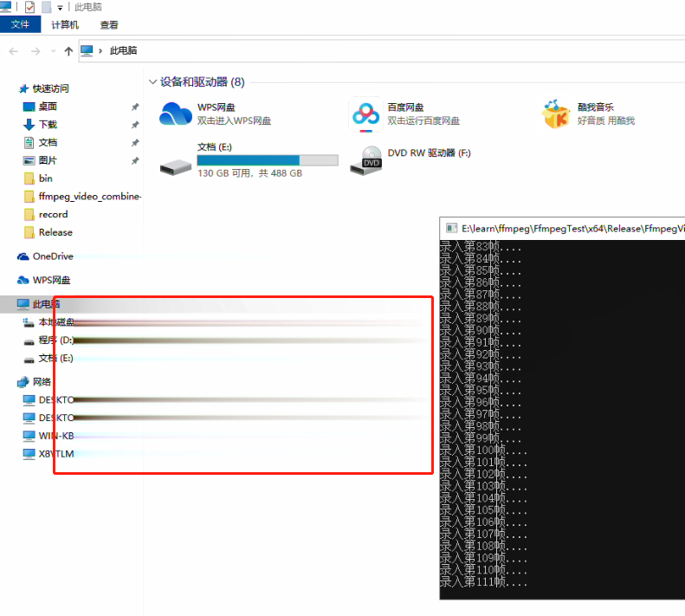
Task: Open the record folder
Action: (54, 214)
